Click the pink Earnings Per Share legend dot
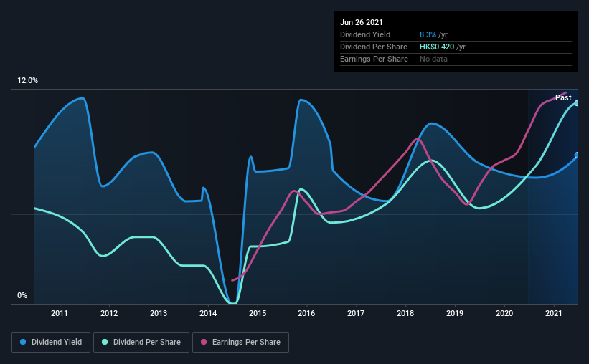Viewport: 589px width, 364px height. click(204, 342)
